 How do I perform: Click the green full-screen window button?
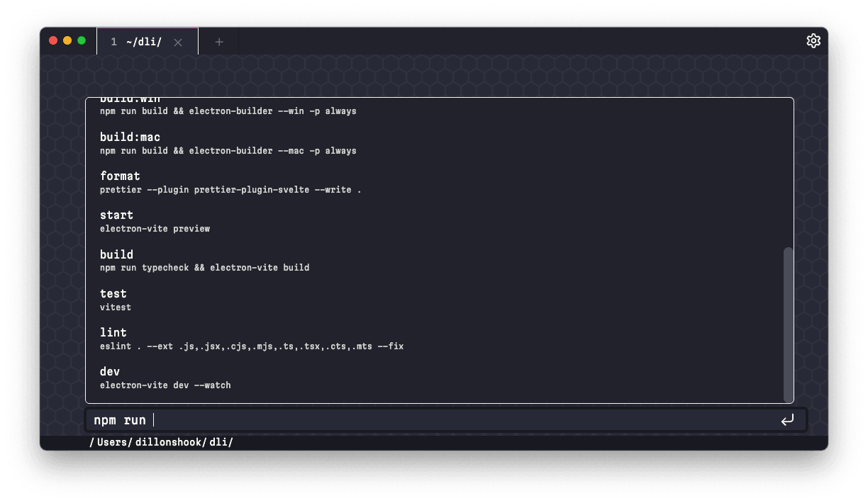(x=82, y=40)
